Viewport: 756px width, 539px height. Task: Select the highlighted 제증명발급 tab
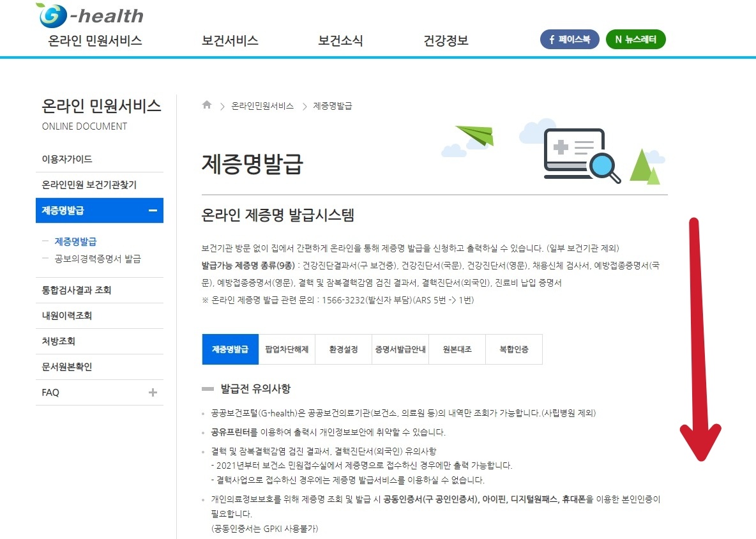pos(230,349)
